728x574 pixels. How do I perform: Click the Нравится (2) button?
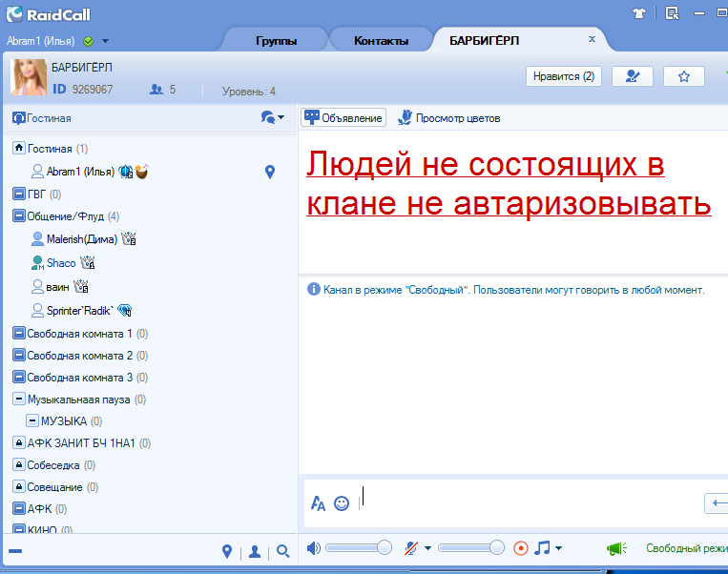click(564, 76)
